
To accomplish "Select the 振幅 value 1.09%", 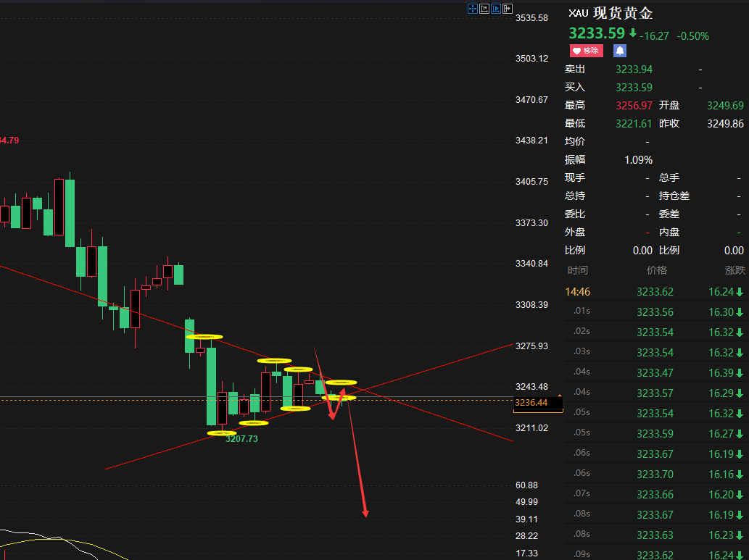I will [638, 160].
